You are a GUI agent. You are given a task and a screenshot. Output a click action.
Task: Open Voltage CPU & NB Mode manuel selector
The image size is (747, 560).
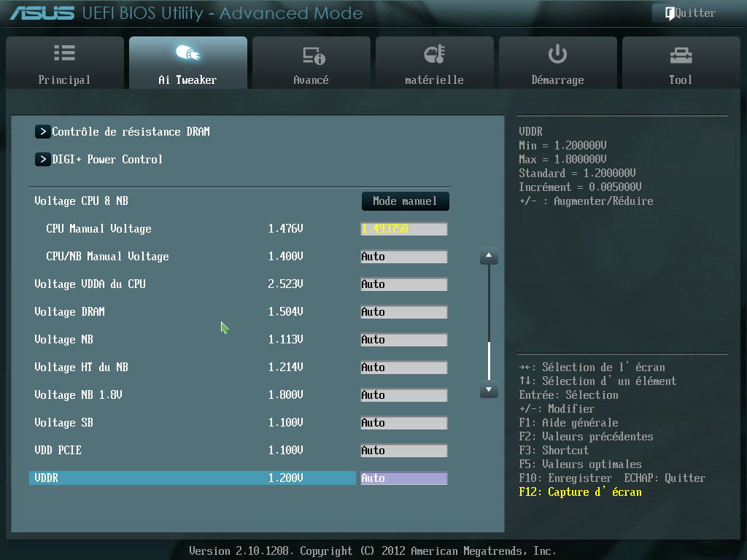(405, 201)
